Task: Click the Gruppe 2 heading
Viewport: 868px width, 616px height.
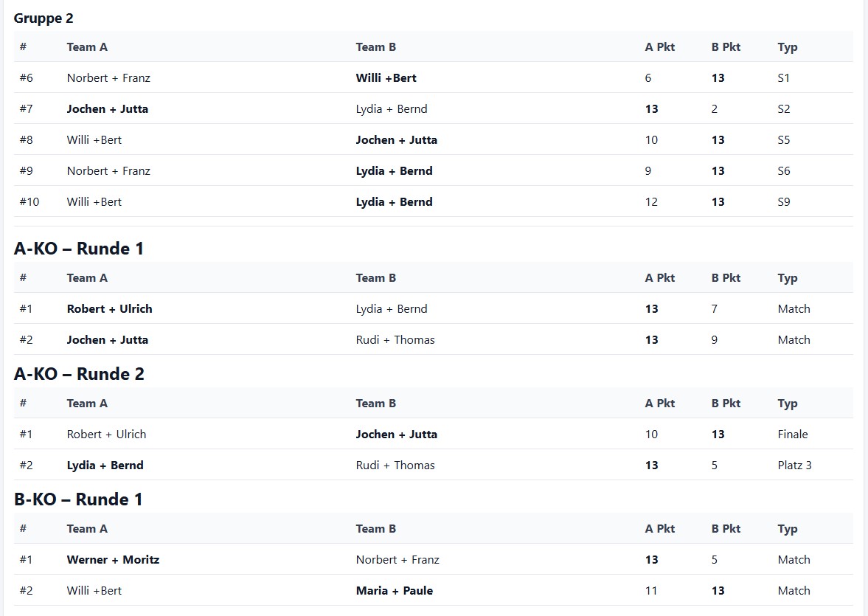Action: tap(44, 18)
